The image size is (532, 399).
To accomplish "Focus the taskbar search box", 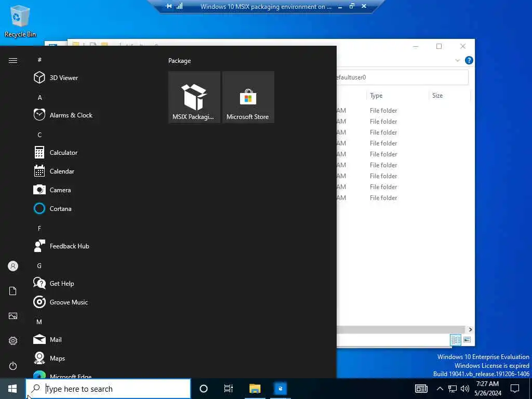I will pyautogui.click(x=108, y=389).
